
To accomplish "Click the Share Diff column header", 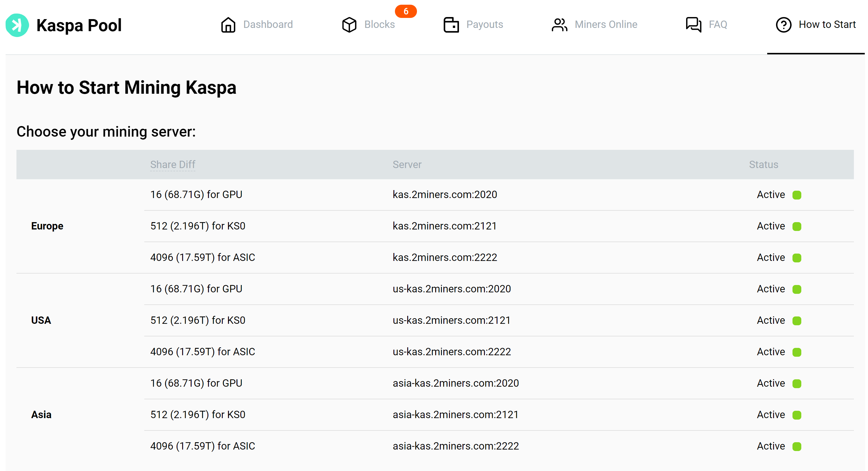I will (x=172, y=165).
